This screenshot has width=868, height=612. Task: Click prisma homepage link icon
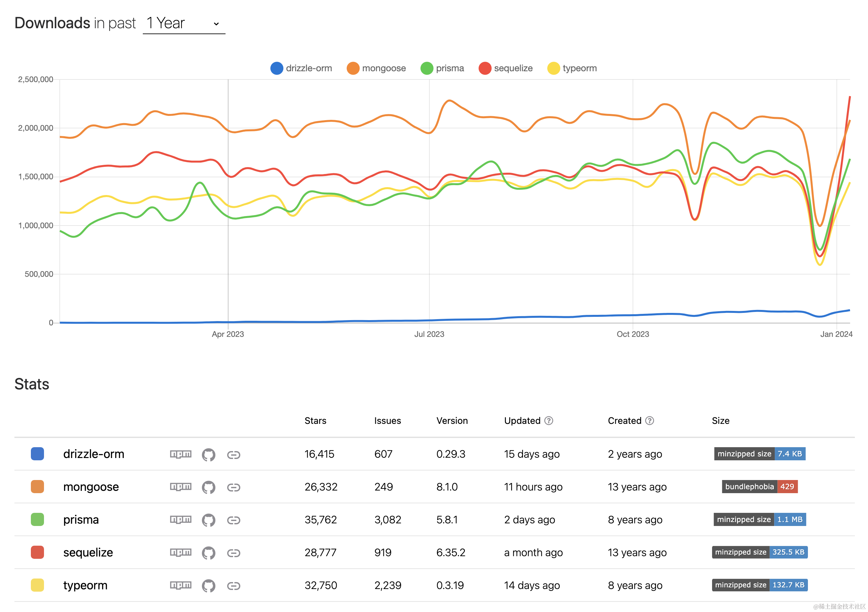tap(233, 520)
